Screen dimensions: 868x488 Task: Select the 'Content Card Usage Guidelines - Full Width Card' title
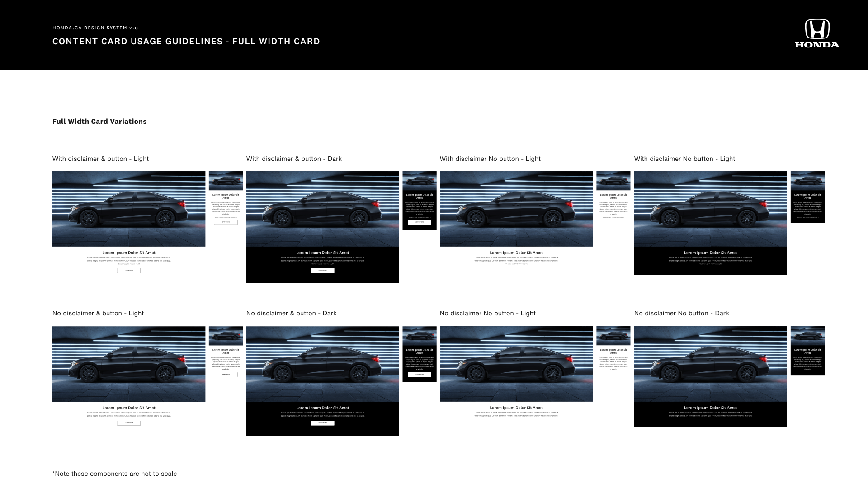tap(186, 42)
